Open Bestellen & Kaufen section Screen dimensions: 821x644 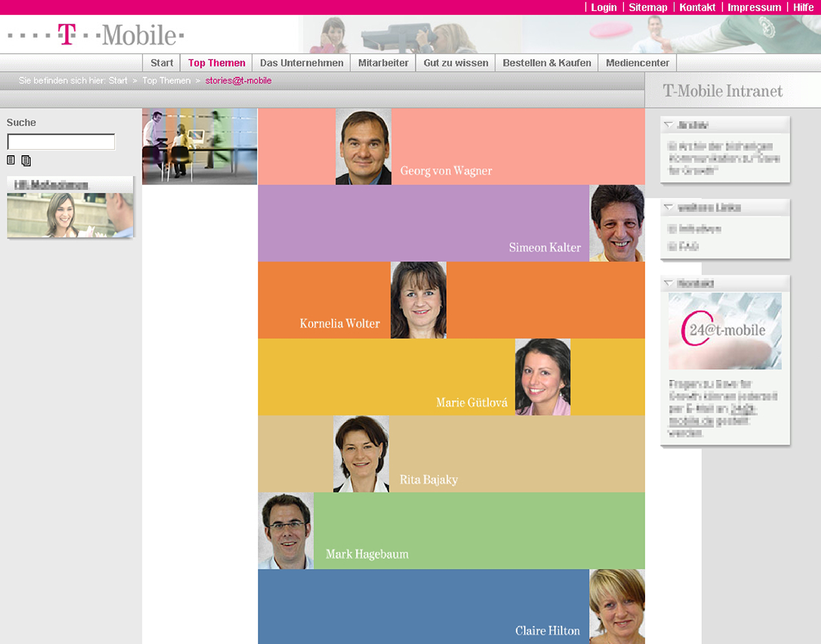547,63
